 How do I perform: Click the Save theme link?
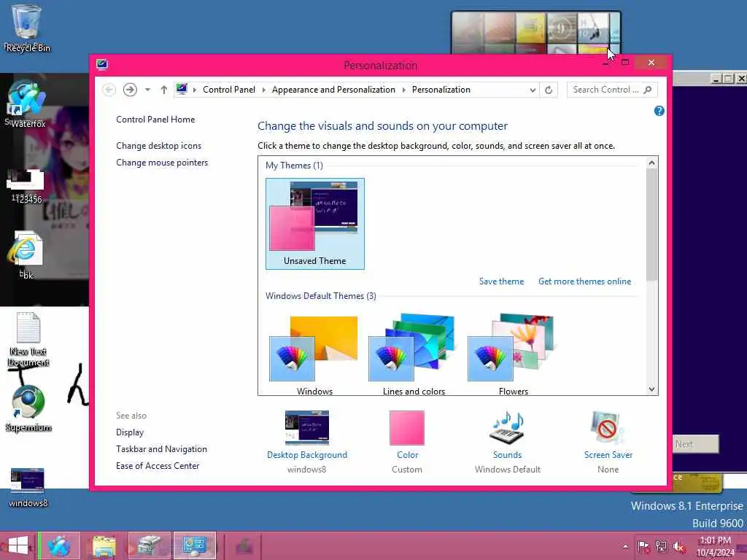(501, 281)
